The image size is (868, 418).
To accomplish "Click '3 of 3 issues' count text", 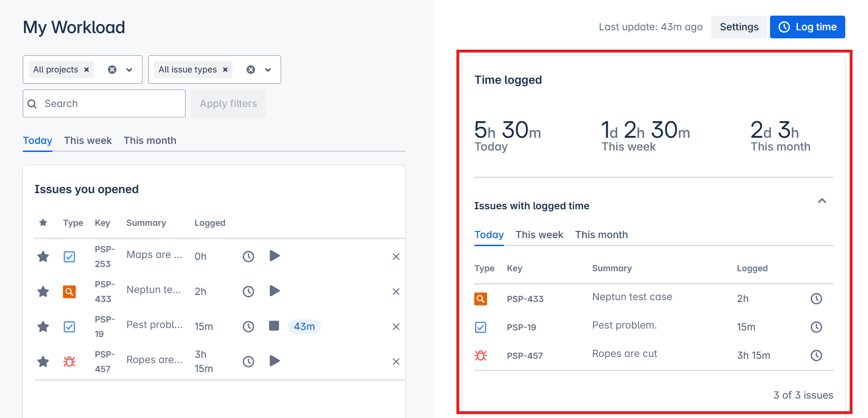I will pyautogui.click(x=804, y=395).
